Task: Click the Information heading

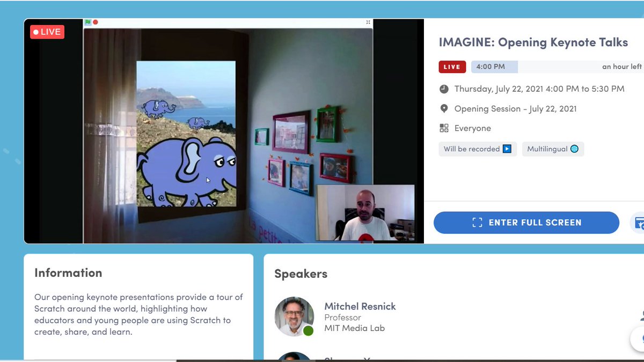Action: [68, 273]
